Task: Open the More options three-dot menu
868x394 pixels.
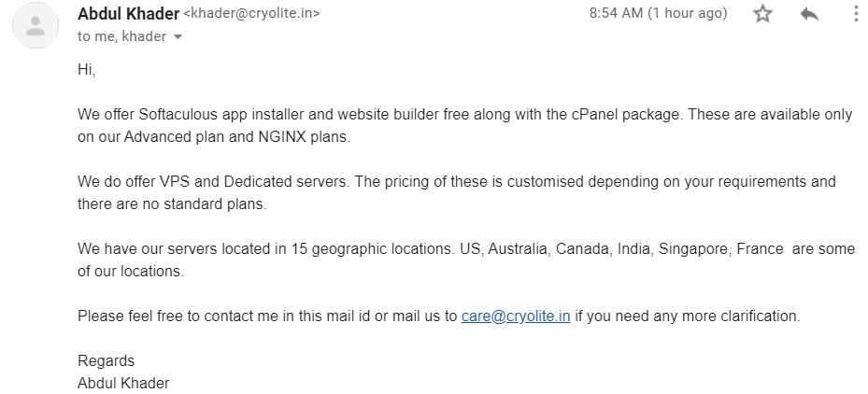Action: tap(857, 13)
